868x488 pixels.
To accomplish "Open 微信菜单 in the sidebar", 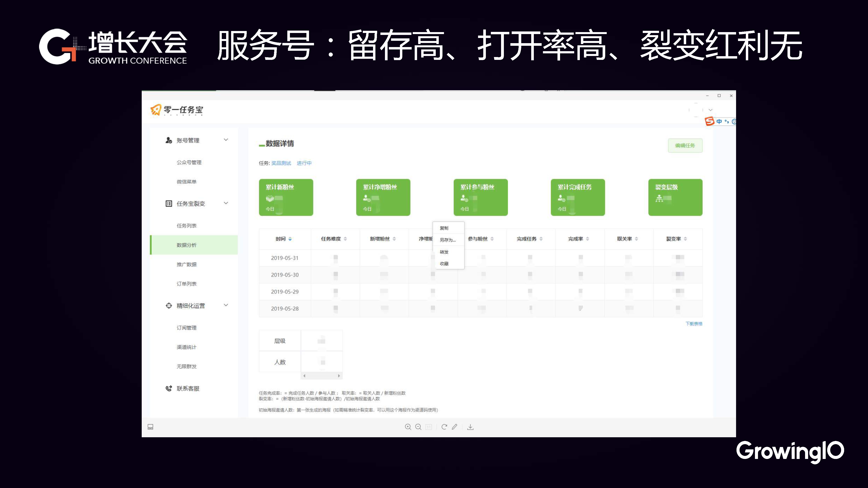I will (187, 182).
